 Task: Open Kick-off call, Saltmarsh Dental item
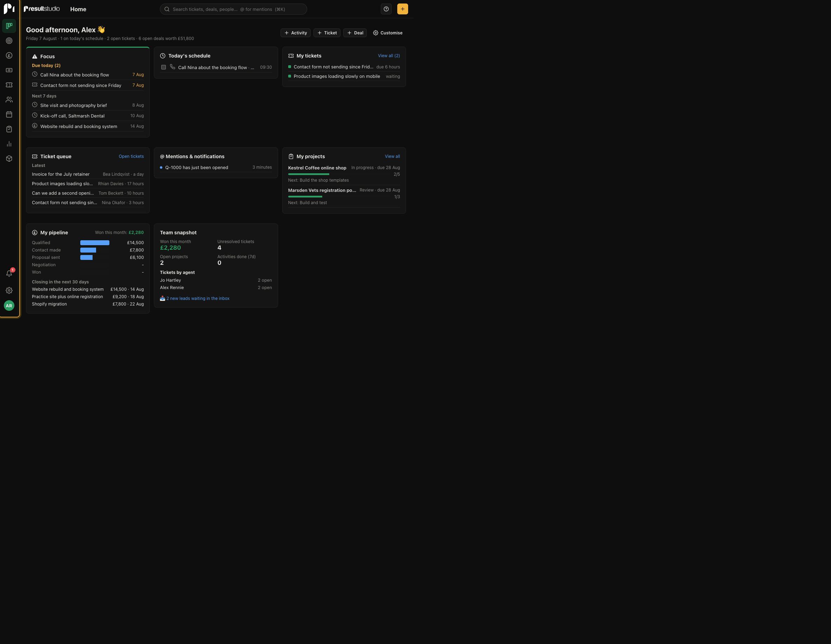[88, 116]
